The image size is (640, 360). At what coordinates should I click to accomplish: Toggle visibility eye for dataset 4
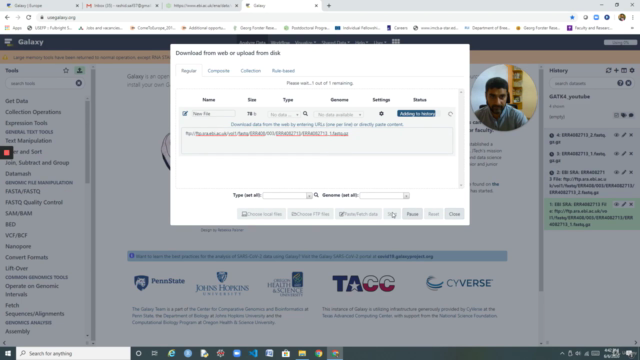(x=616, y=135)
